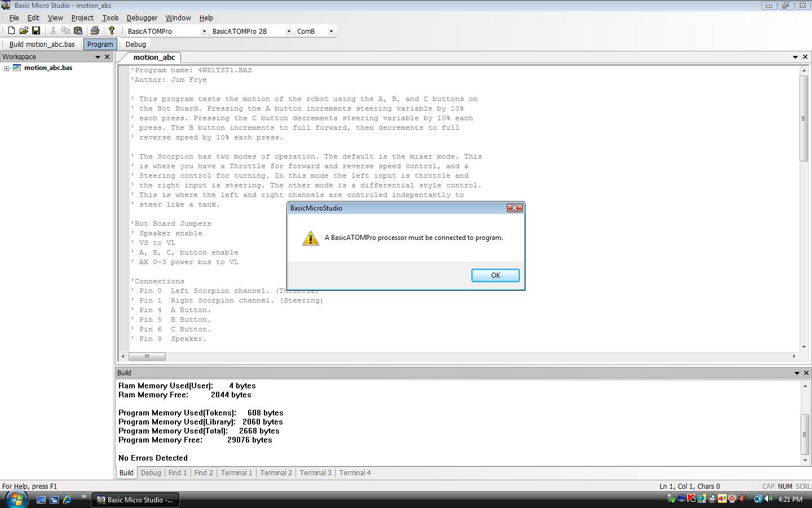Viewport: 812px width, 508px height.
Task: Select the Build output tab
Action: click(x=126, y=473)
